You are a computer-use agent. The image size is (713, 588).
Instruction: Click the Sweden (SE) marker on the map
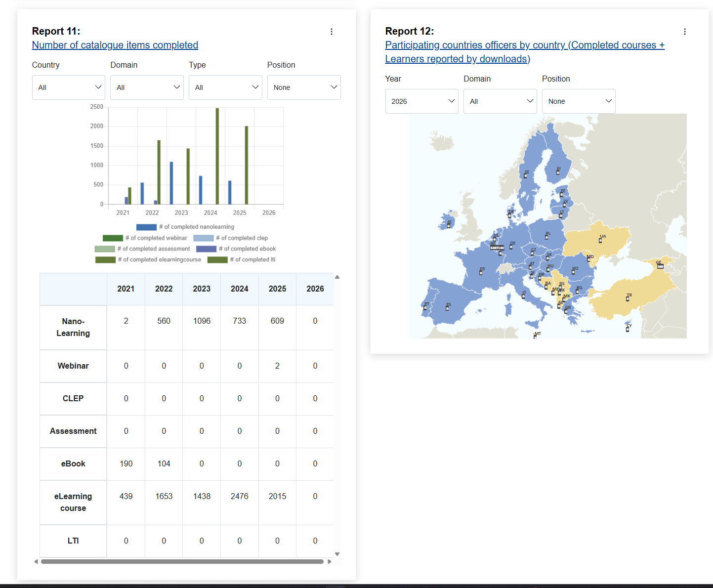pos(526,175)
